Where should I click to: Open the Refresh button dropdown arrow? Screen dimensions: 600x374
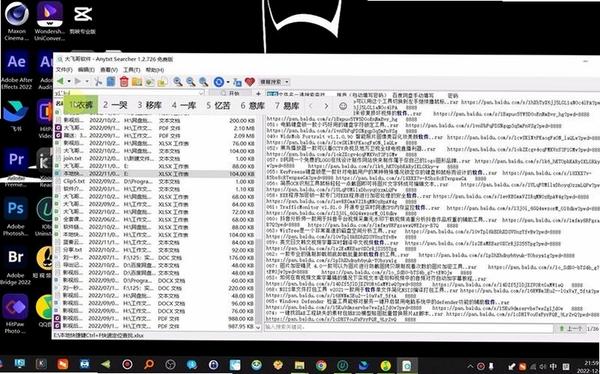click(x=228, y=82)
